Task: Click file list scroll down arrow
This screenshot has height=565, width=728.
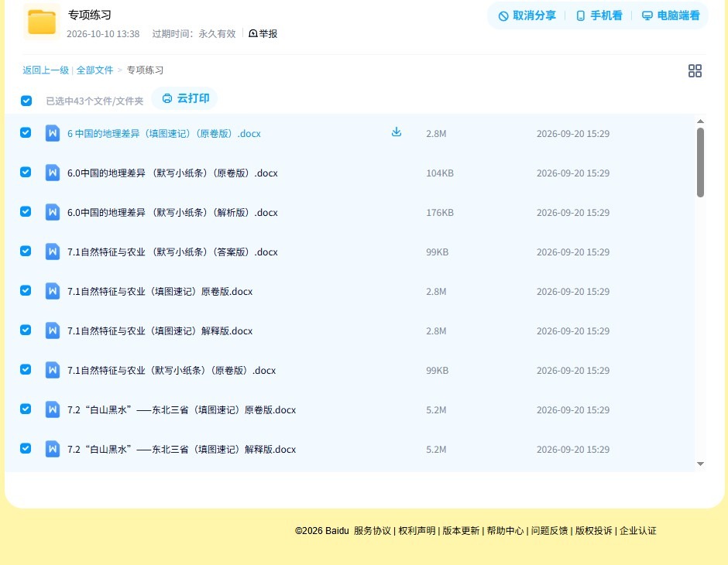Action: click(700, 464)
